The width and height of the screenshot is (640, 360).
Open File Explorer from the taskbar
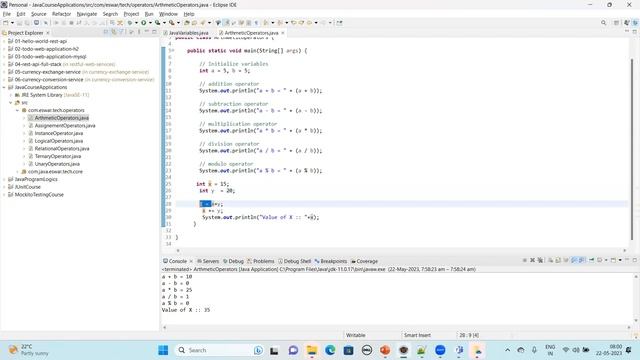pos(312,350)
